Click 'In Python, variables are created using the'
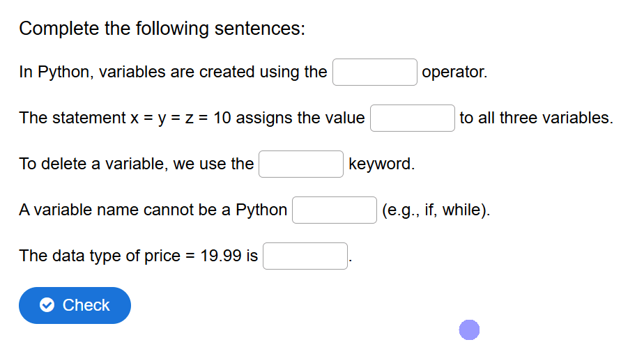The image size is (644, 356). [x=173, y=72]
